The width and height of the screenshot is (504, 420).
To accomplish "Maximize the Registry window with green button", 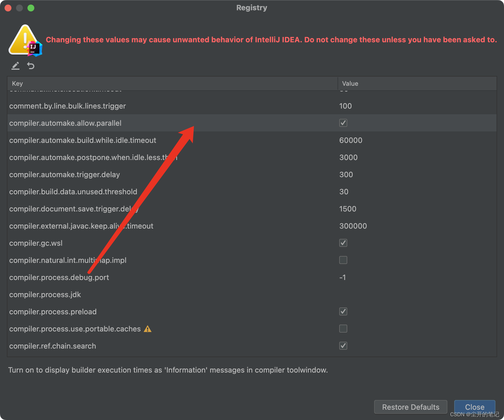I will pyautogui.click(x=31, y=8).
